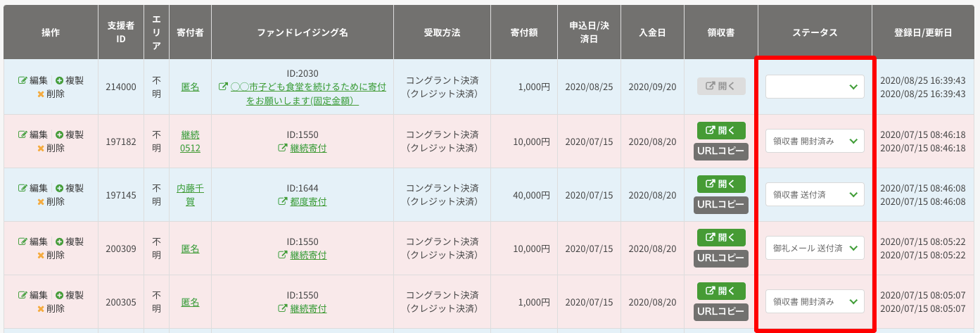Open the 領収書 送付済 status dropdown
Viewport: 980px width, 333px height.
tap(815, 194)
